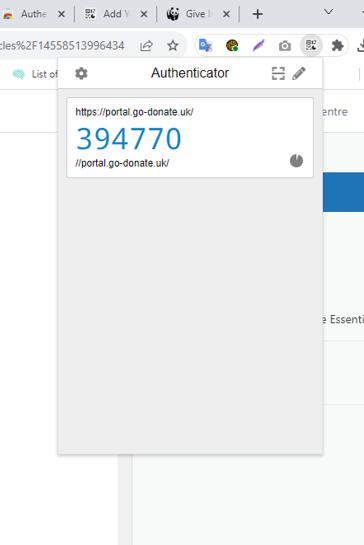This screenshot has height=545, width=364.
Task: Copy the code 394770
Action: pyautogui.click(x=129, y=139)
